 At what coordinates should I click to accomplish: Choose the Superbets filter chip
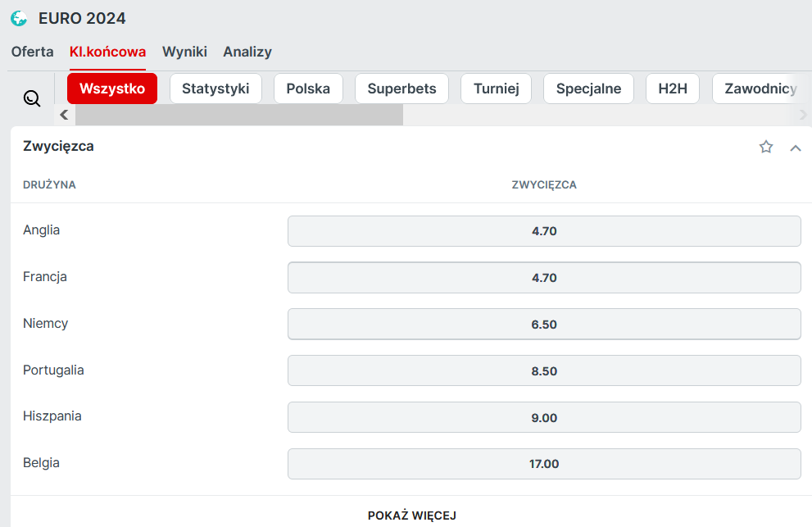tap(401, 89)
